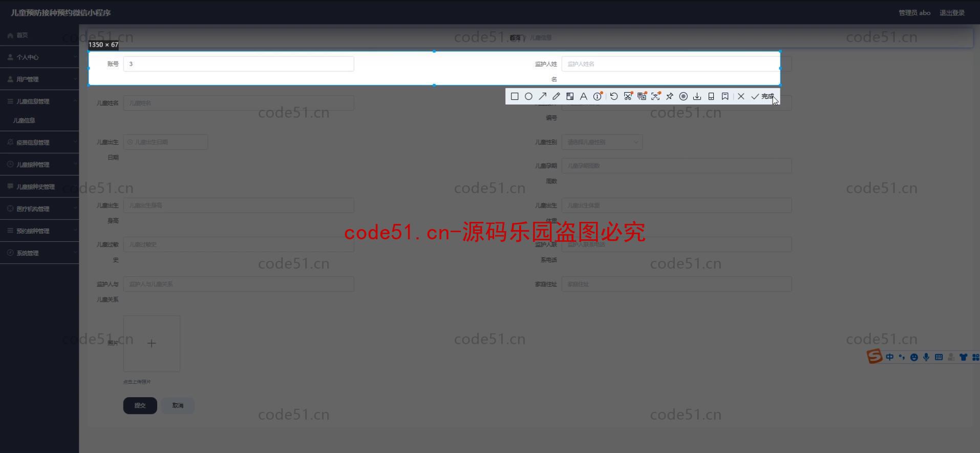Open the 儿童性别 dropdown
The height and width of the screenshot is (453, 980).
[602, 142]
